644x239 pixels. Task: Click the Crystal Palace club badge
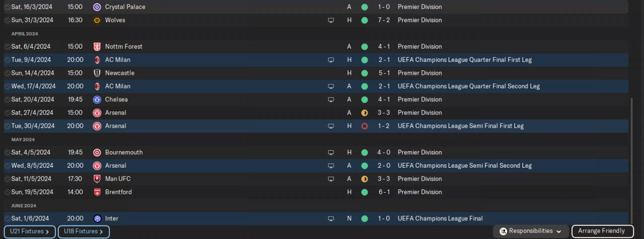pyautogui.click(x=97, y=7)
